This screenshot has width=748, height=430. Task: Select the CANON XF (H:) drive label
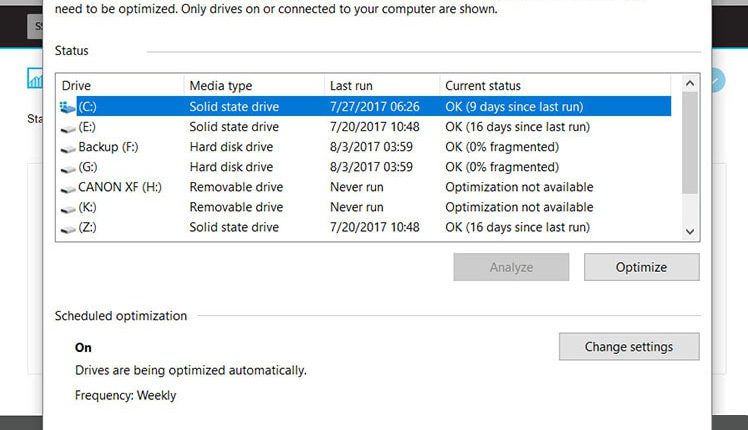[120, 187]
